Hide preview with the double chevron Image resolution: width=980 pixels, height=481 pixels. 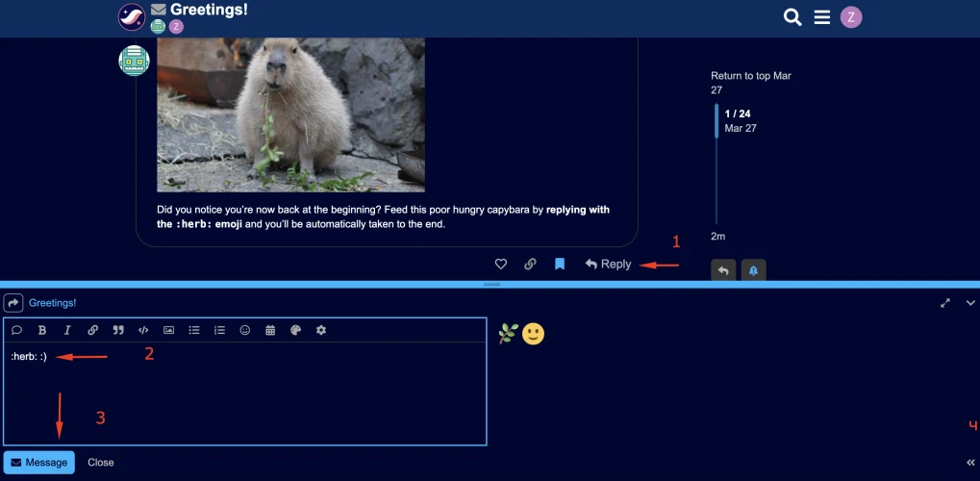click(970, 463)
